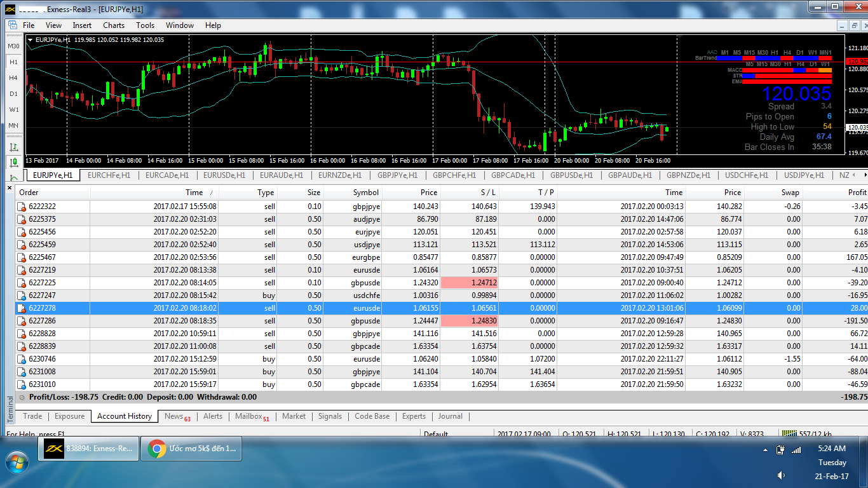Open the GBPUSDe,H1 chart tab
The width and height of the screenshot is (868, 488).
(x=571, y=175)
